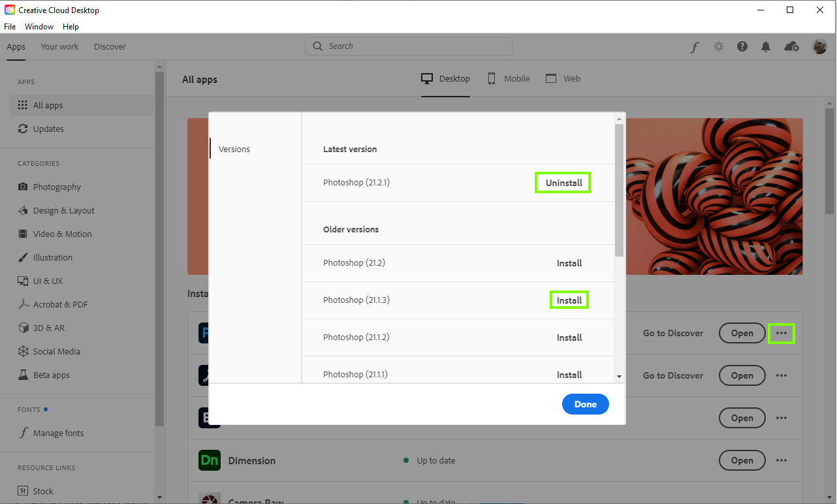Open more options for third app row

[782, 418]
